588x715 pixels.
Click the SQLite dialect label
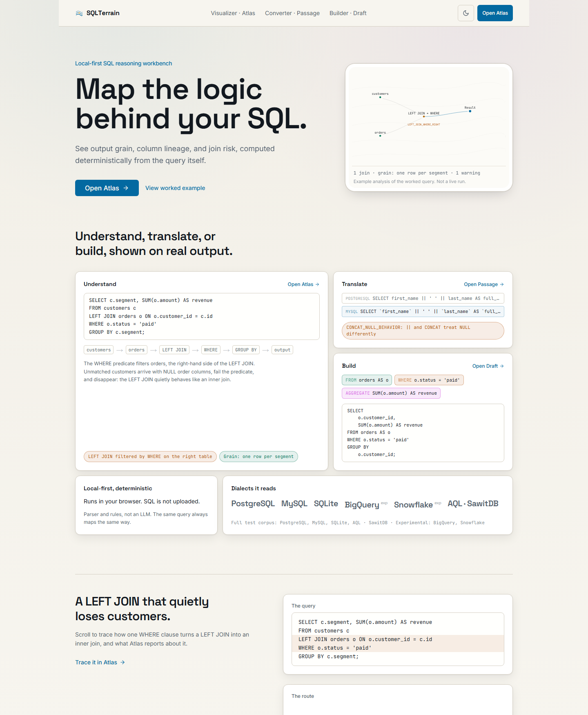(x=326, y=504)
